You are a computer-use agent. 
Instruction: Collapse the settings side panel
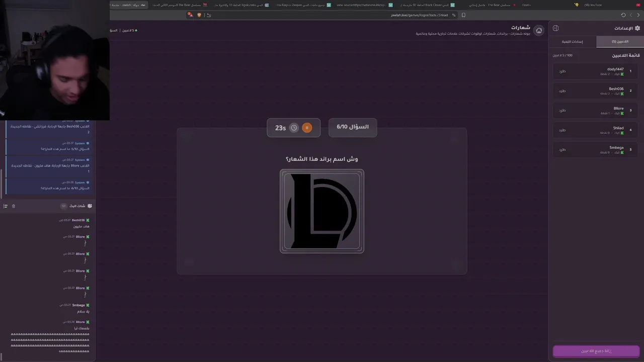tap(555, 28)
